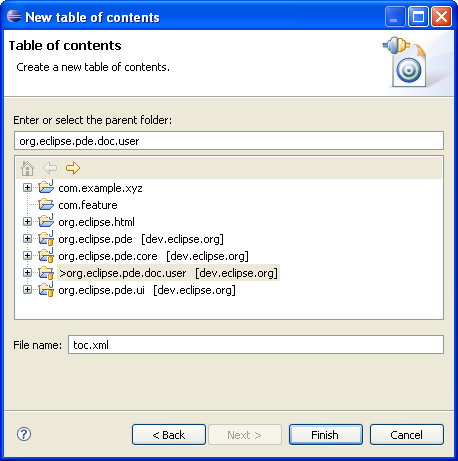The height and width of the screenshot is (461, 458).
Task: Click the File name input field
Action: [x=256, y=345]
